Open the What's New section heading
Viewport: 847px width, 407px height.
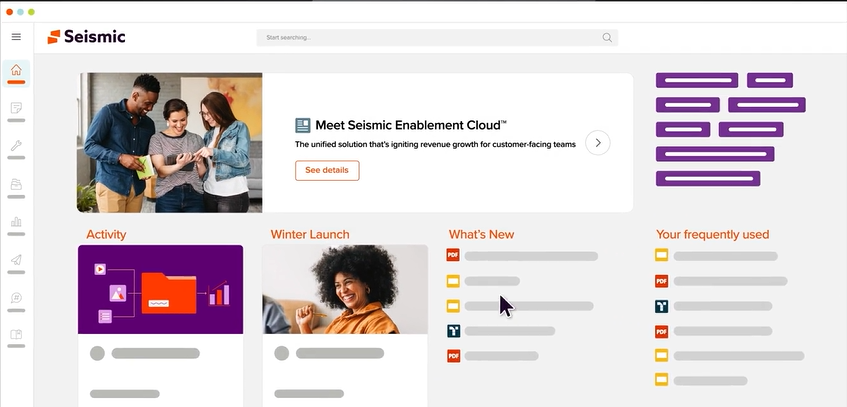click(x=481, y=235)
